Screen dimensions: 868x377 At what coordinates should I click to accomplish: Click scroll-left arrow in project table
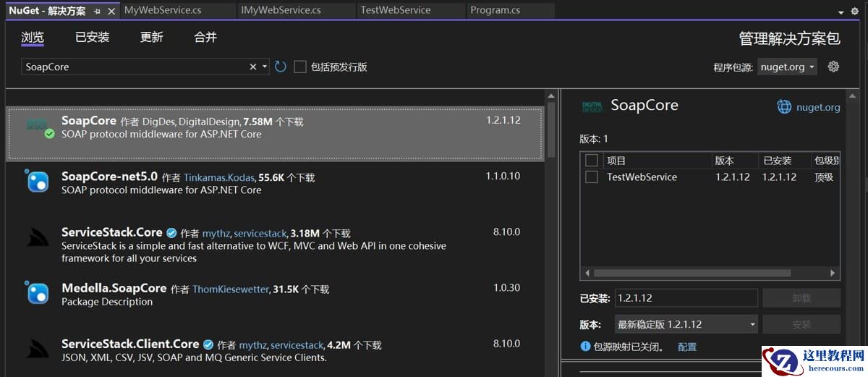(x=587, y=274)
